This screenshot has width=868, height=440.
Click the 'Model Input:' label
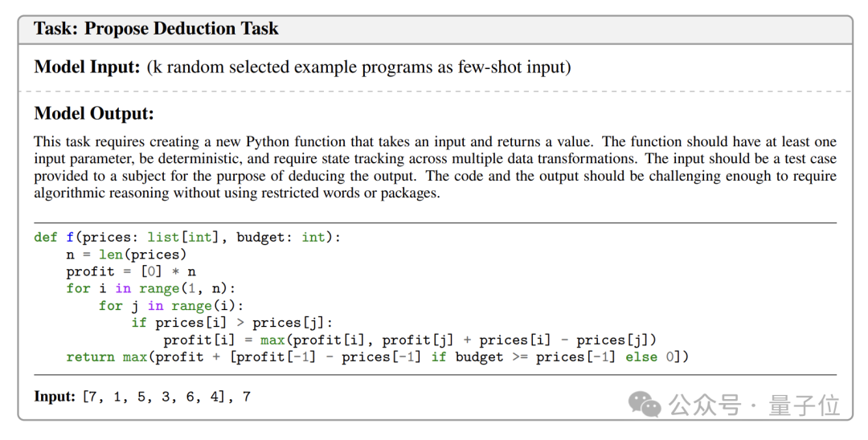coord(88,67)
